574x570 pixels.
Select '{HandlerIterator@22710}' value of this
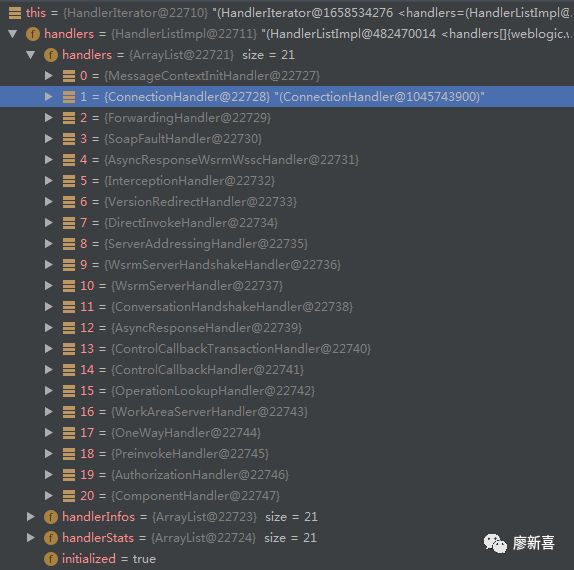tap(135, 13)
